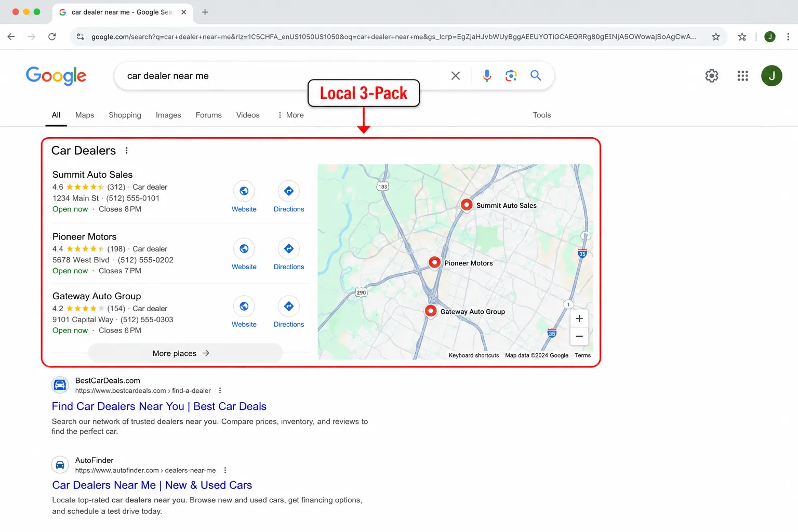
Task: Click the Gateway Auto Group map pin
Action: [431, 311]
